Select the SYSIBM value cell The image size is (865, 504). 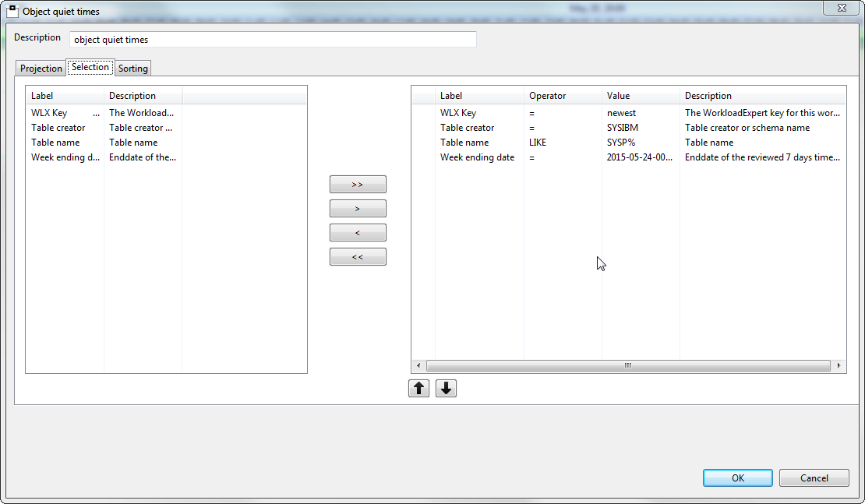[623, 128]
